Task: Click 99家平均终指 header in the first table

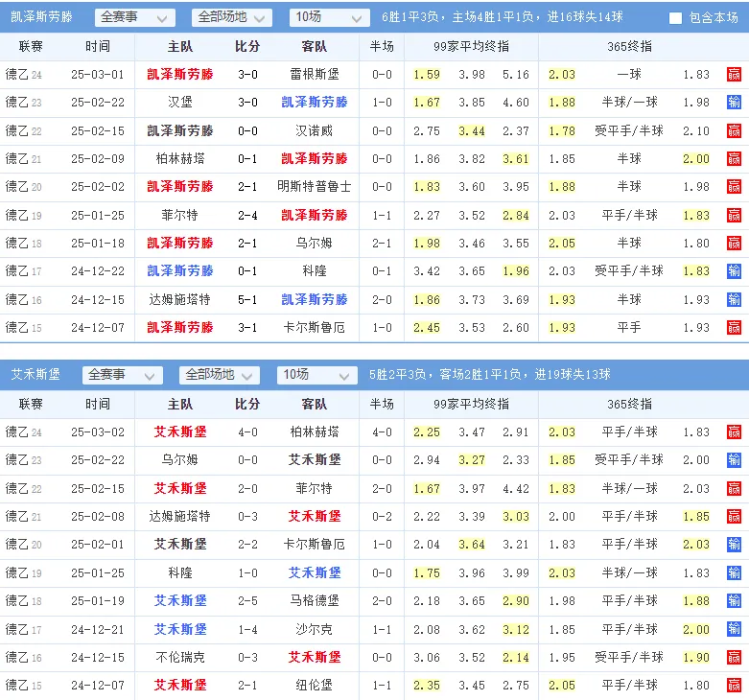Action: point(471,46)
